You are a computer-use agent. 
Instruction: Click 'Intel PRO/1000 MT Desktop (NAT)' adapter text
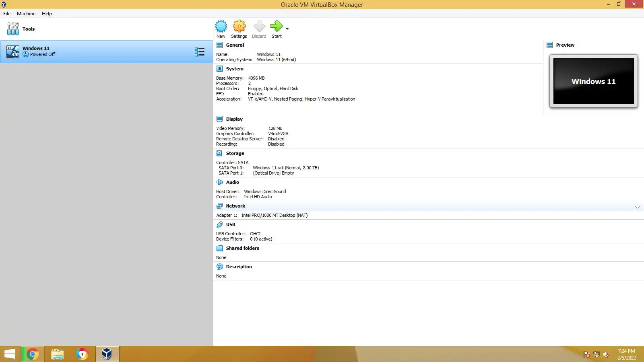275,215
